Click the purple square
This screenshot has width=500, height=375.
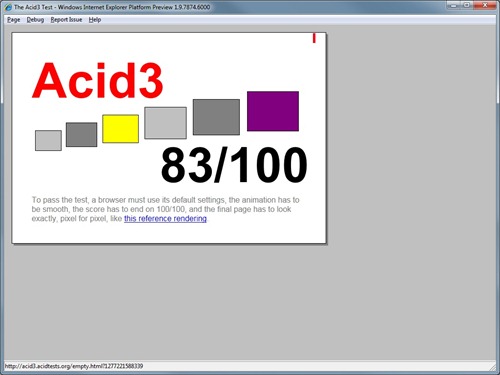(x=273, y=111)
